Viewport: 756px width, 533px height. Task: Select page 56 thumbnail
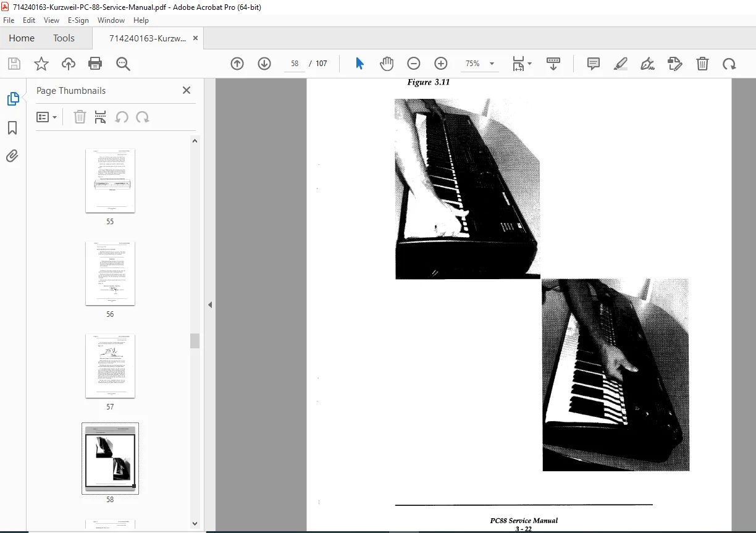[110, 273]
